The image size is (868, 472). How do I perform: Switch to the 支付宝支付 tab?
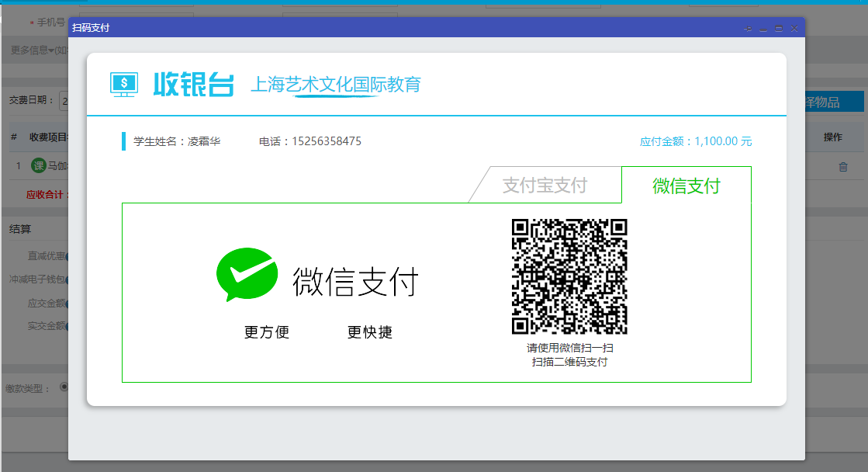545,185
